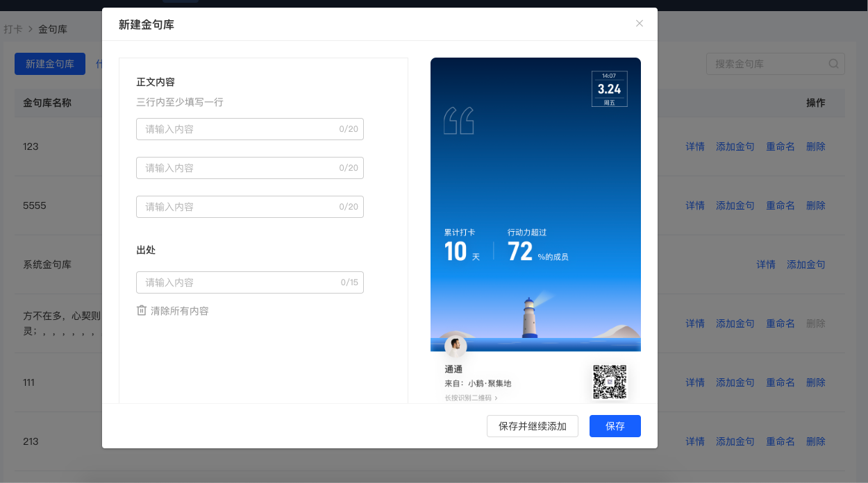The width and height of the screenshot is (868, 483).
Task: Open 详情 for the 123 library
Action: click(x=695, y=146)
